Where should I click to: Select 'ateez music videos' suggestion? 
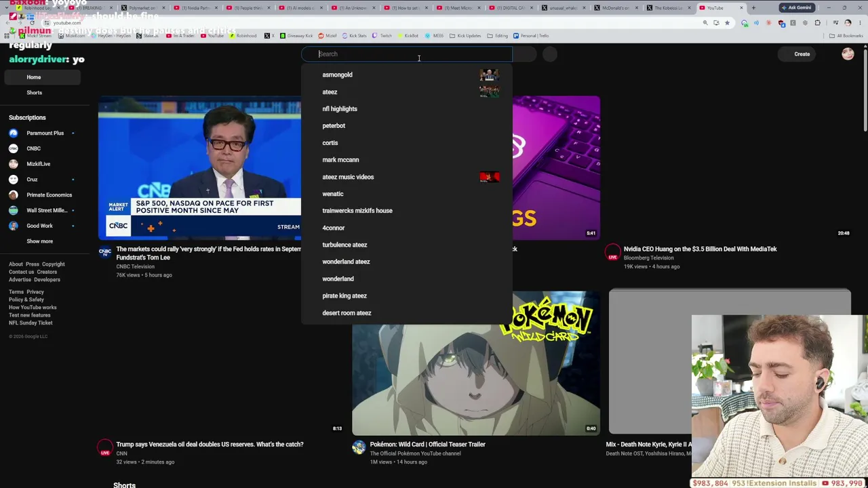click(407, 177)
